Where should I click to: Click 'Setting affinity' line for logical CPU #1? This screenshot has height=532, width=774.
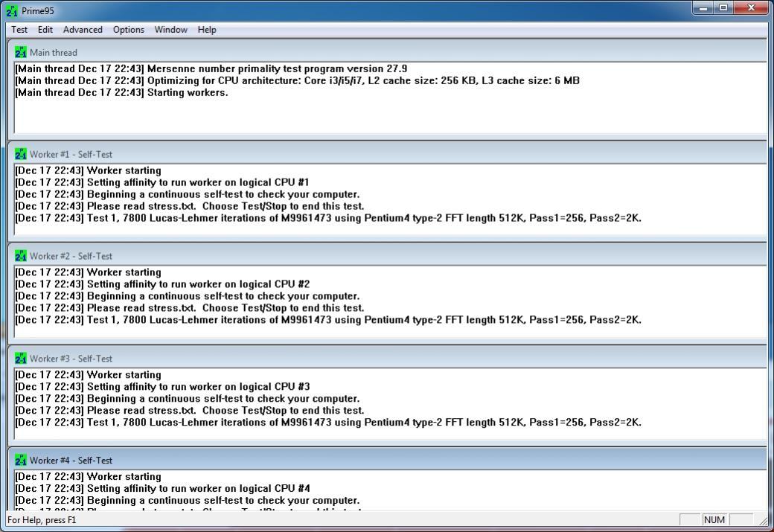162,182
